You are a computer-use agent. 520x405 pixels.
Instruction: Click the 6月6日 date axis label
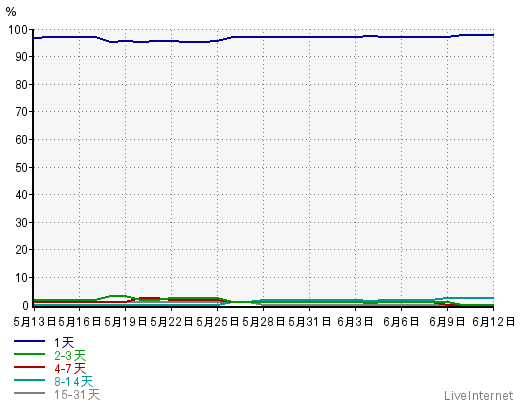(x=401, y=322)
